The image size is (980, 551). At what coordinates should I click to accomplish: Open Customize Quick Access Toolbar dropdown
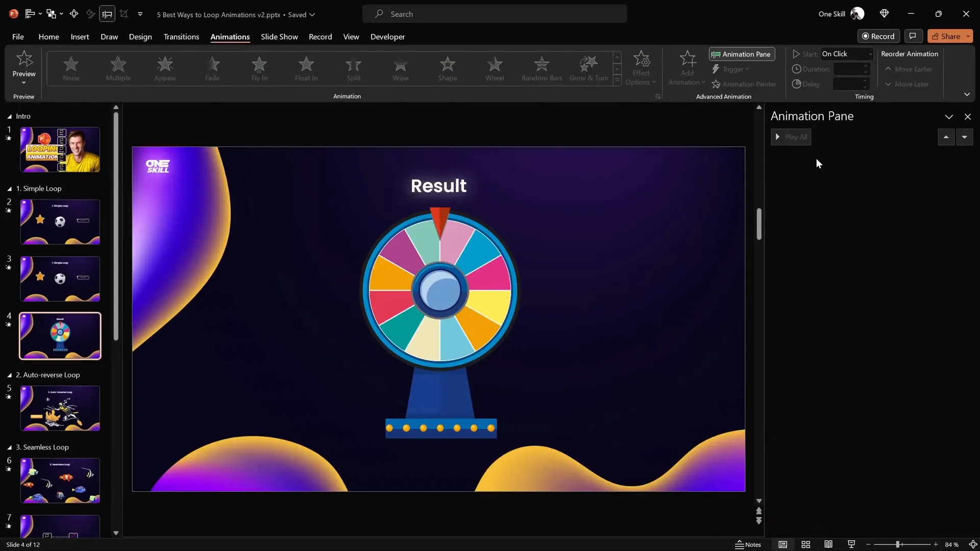coord(140,14)
